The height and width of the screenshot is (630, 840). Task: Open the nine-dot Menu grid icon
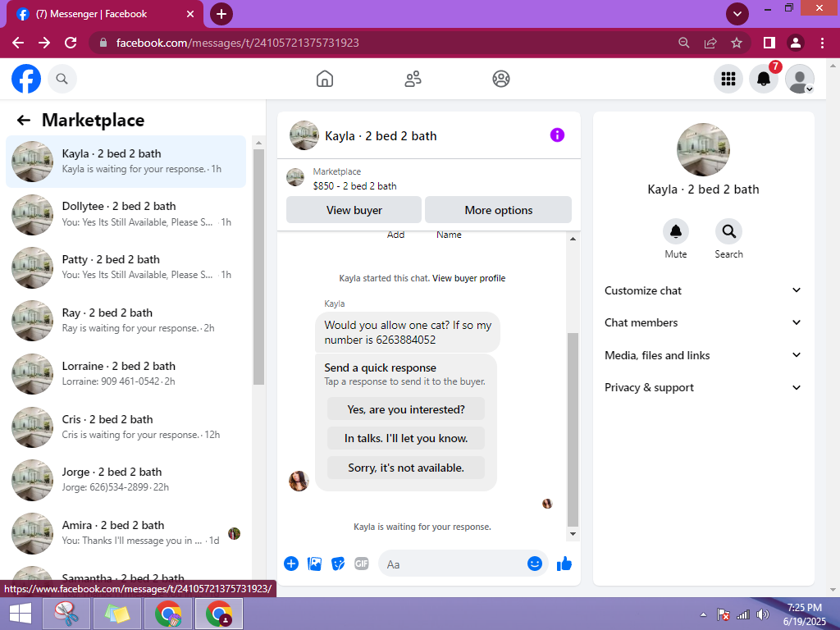coord(728,79)
